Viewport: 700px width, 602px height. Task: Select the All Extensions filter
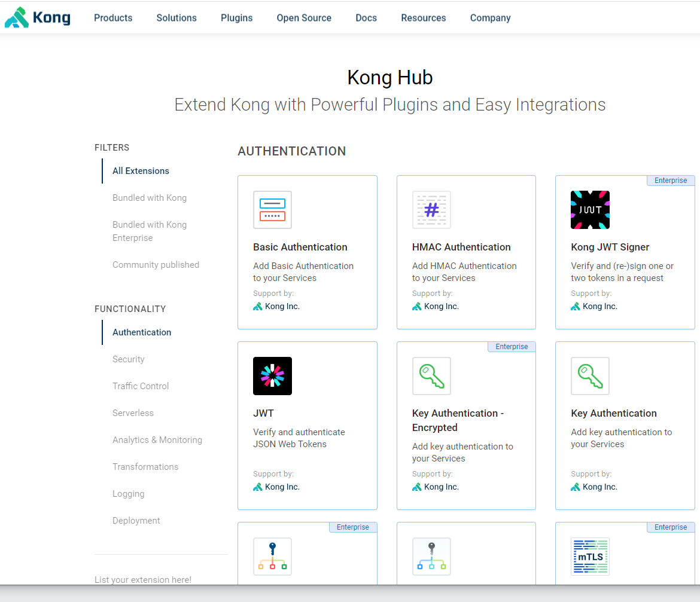point(141,171)
